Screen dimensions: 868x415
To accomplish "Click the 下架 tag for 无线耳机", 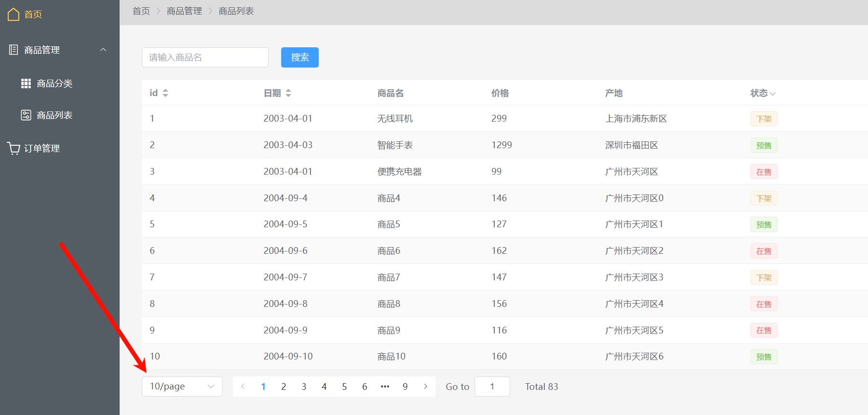I will (764, 119).
